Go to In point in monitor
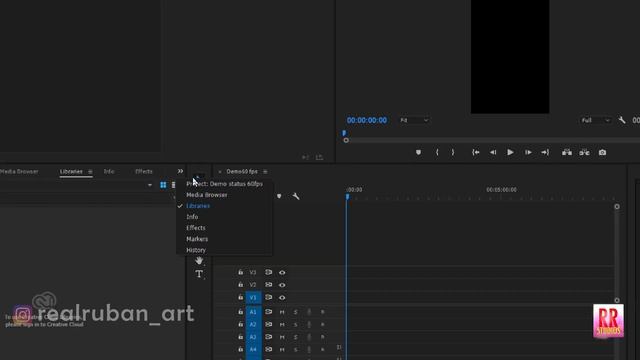 tap(476, 152)
